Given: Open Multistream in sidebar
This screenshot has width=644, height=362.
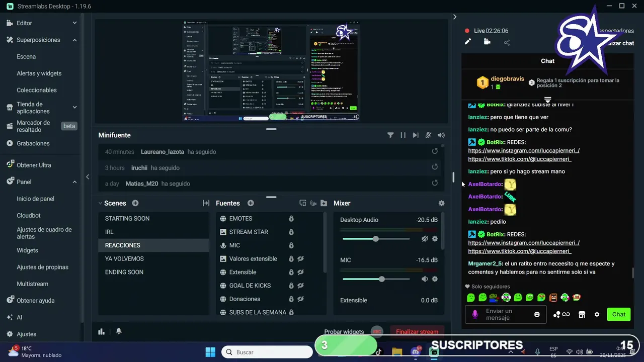Looking at the screenshot, I should coord(32,284).
